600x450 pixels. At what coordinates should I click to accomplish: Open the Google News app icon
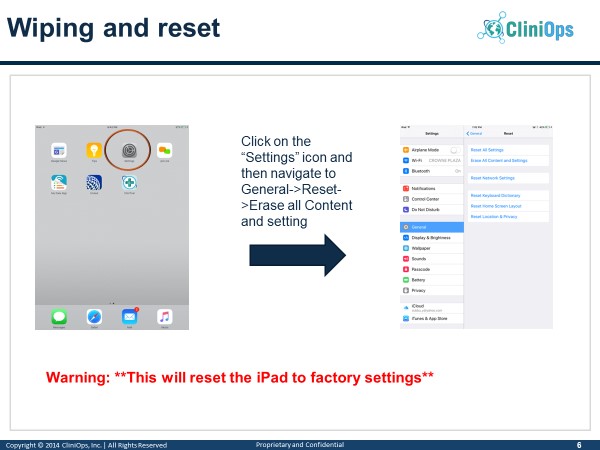click(59, 150)
